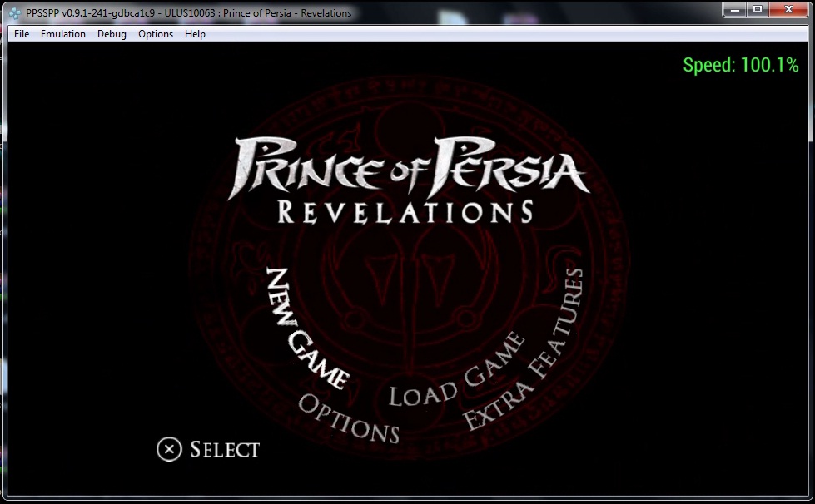Click the circled X button icon
815x504 pixels.
click(x=169, y=450)
